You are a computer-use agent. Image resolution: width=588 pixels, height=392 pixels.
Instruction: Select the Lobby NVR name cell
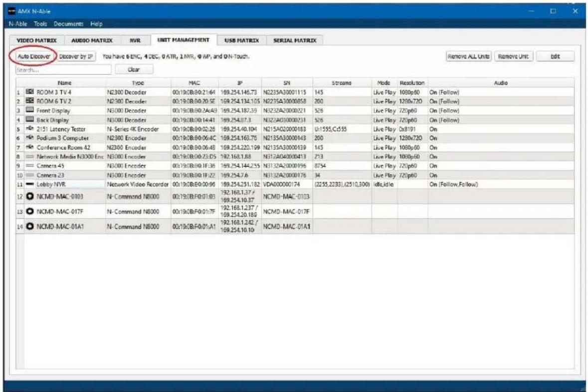point(65,184)
